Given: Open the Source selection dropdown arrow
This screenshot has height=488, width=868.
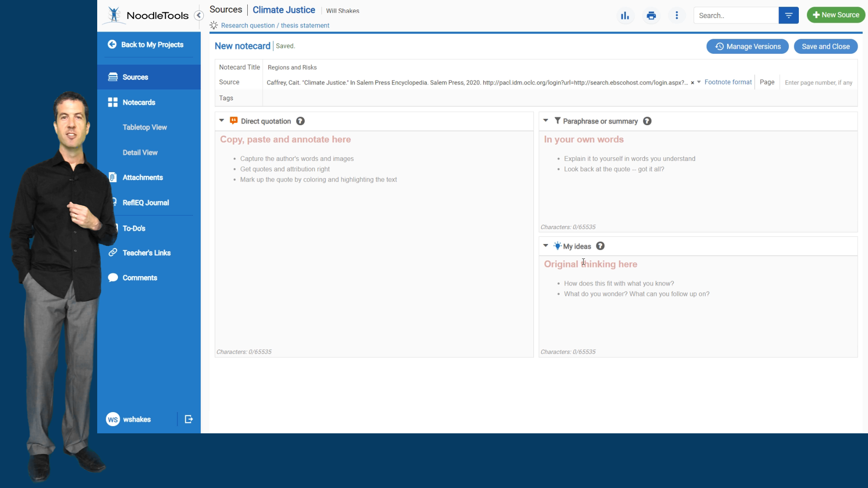Looking at the screenshot, I should pos(699,82).
